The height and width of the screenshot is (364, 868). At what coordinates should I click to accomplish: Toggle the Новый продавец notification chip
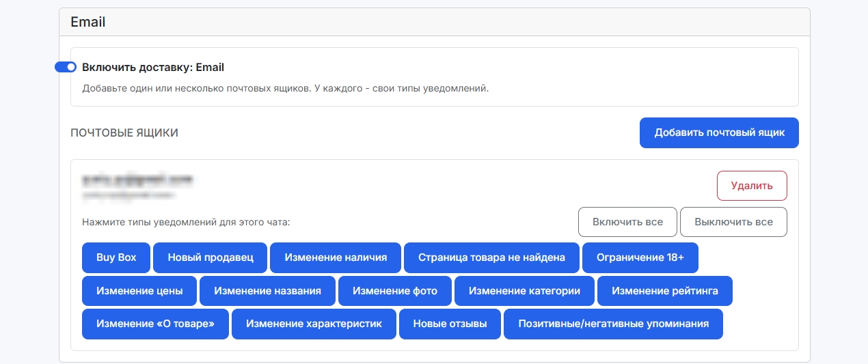point(211,257)
